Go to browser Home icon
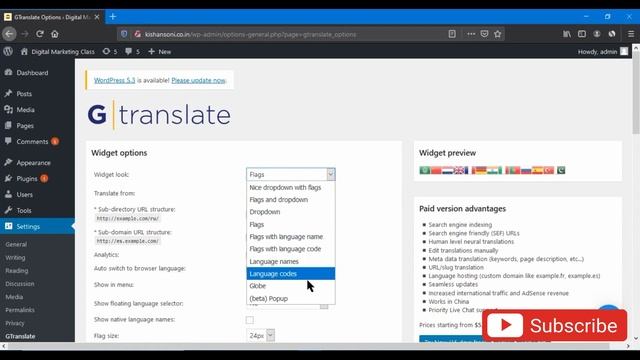640x360 pixels. (x=55, y=34)
